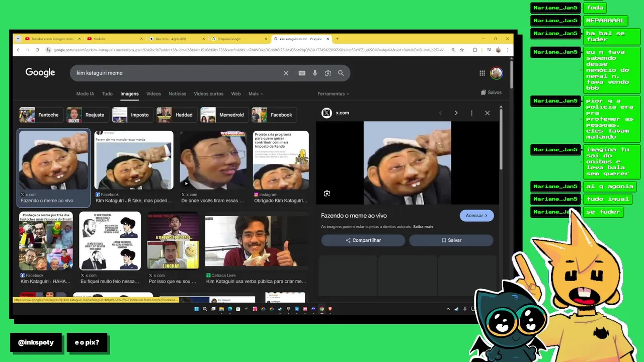Screen dimensions: 644x362
Task: Close the YouTube browser tab
Action: tap(142, 39)
